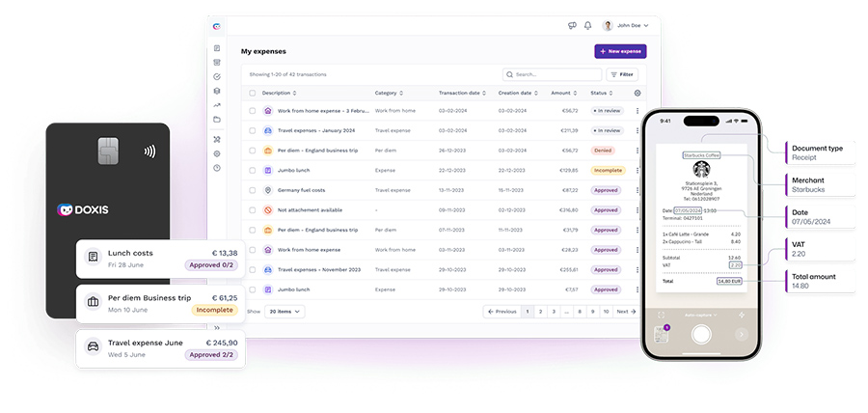Click the analytics trend icon in sidebar
This screenshot has height=413, width=868.
coord(217,105)
